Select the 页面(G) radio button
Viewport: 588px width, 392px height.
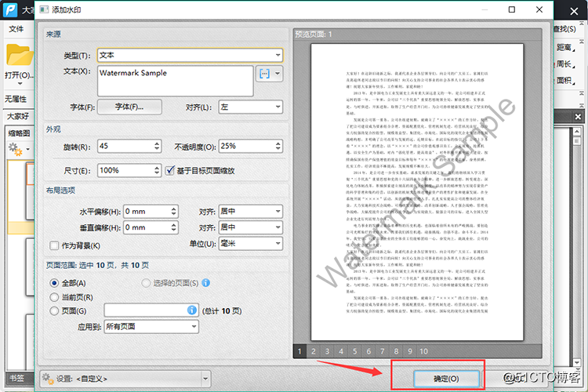(54, 310)
